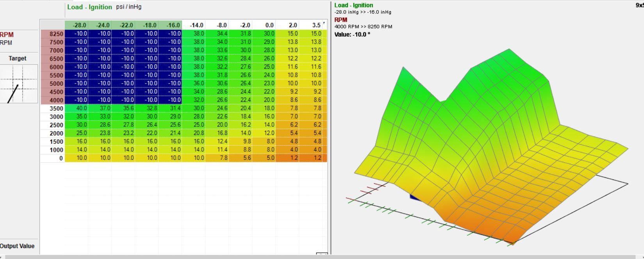The width and height of the screenshot is (644, 259).
Task: Click the red RPM axis label on left
Action: point(7,35)
